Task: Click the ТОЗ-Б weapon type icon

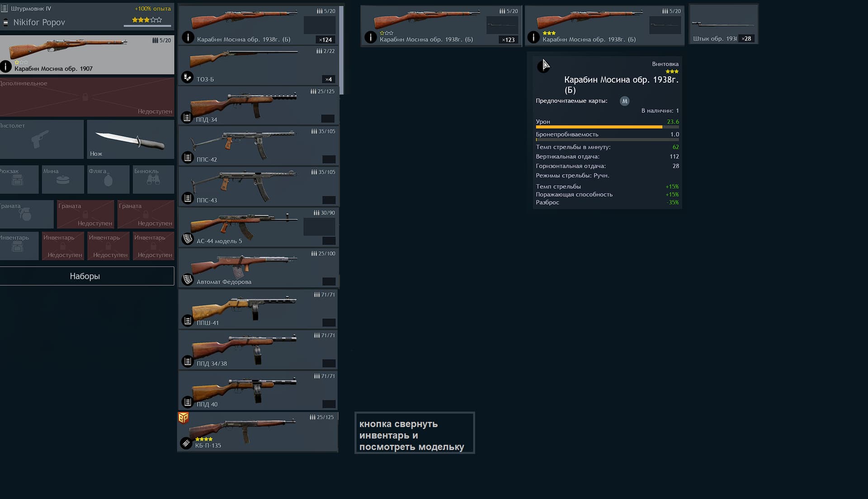Action: (187, 77)
